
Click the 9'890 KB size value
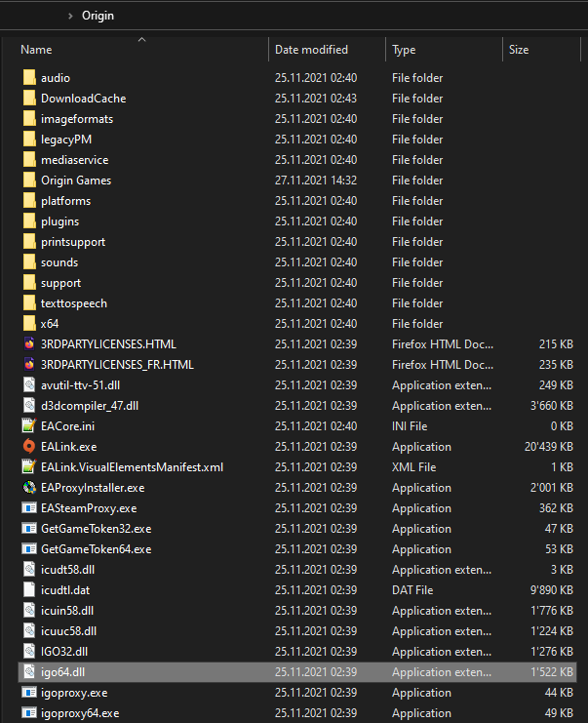click(552, 589)
